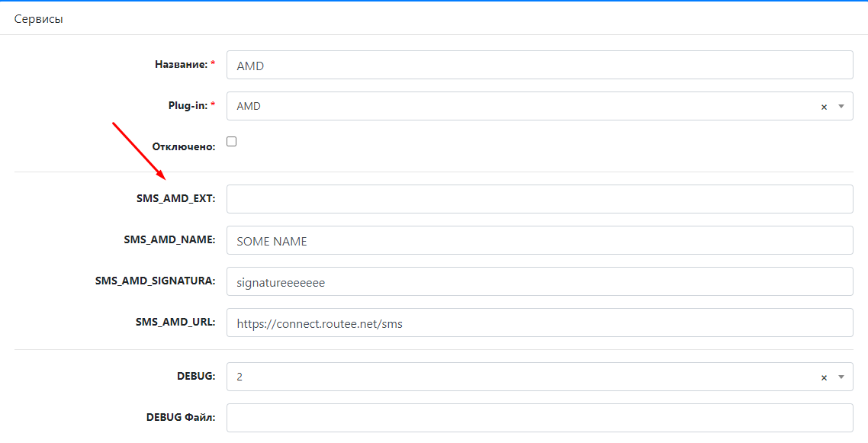Expand the Plug-in dropdown arrow
868x443 pixels.
point(841,106)
